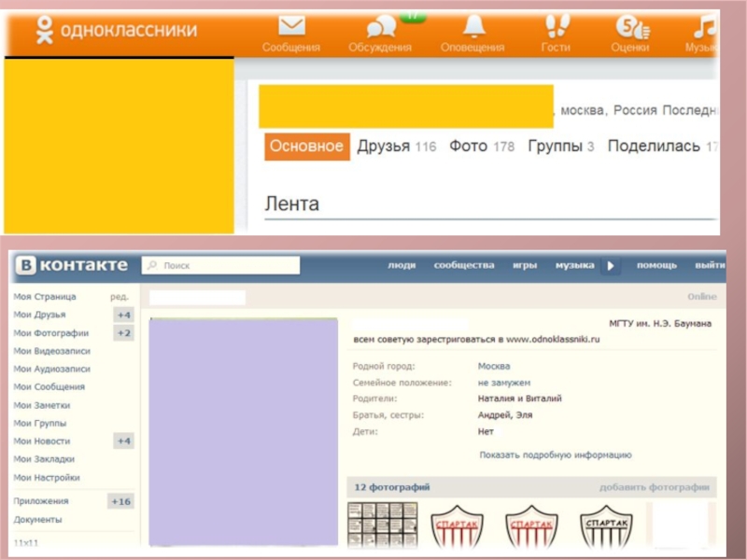
Task: Click the Андрей, Эля siblings link
Action: pyautogui.click(x=505, y=414)
